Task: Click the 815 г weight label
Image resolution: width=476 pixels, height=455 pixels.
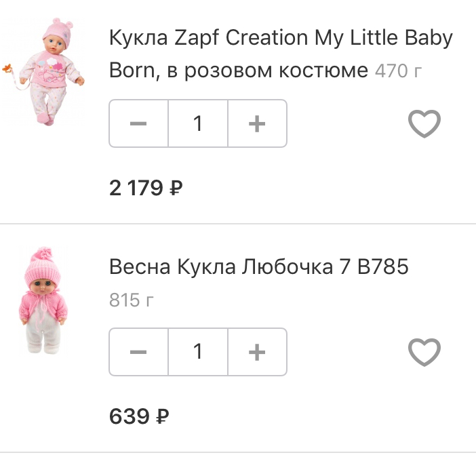Action: 132,300
